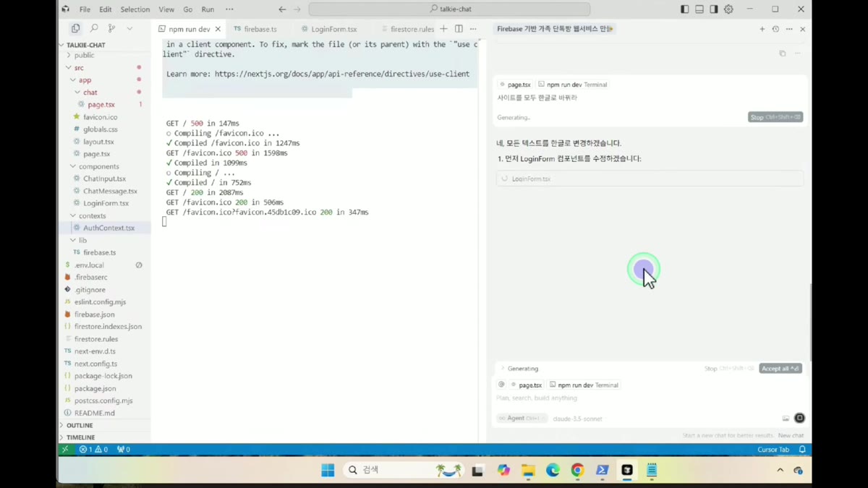Toggle bottom panel layout icon
The image size is (868, 488).
click(x=699, y=9)
